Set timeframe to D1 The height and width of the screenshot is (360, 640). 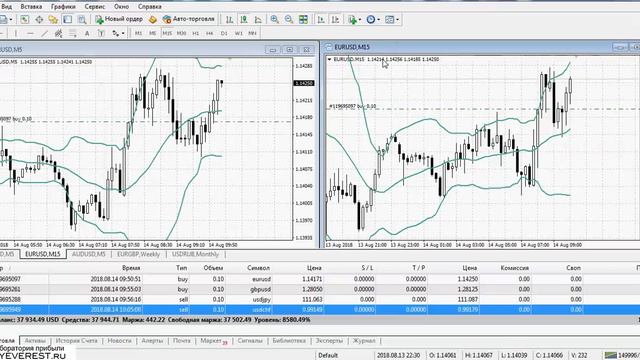224,33
